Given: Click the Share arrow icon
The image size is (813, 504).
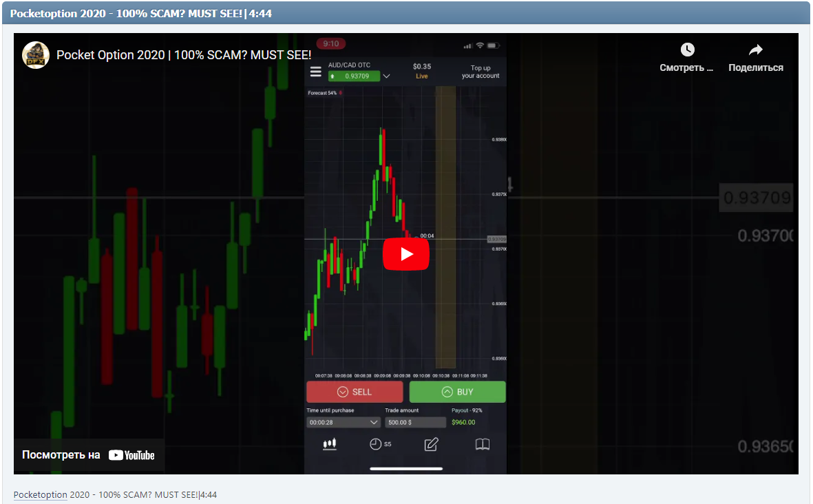Looking at the screenshot, I should pyautogui.click(x=755, y=50).
